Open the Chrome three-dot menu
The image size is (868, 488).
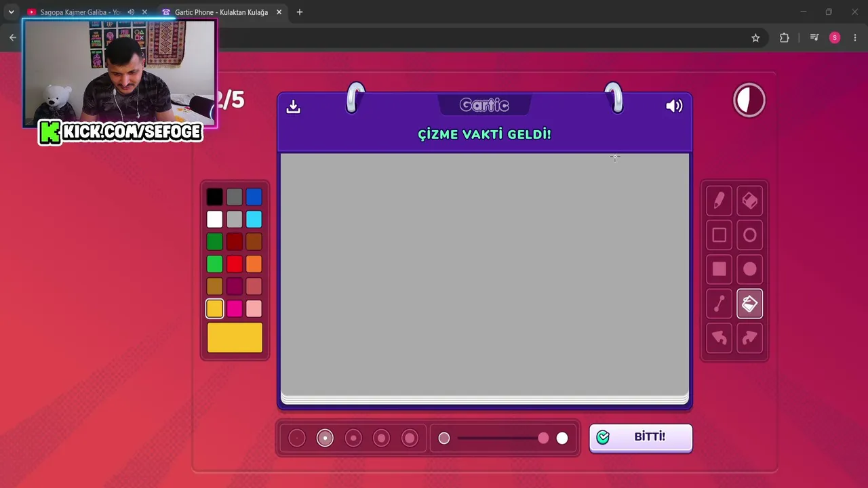855,38
